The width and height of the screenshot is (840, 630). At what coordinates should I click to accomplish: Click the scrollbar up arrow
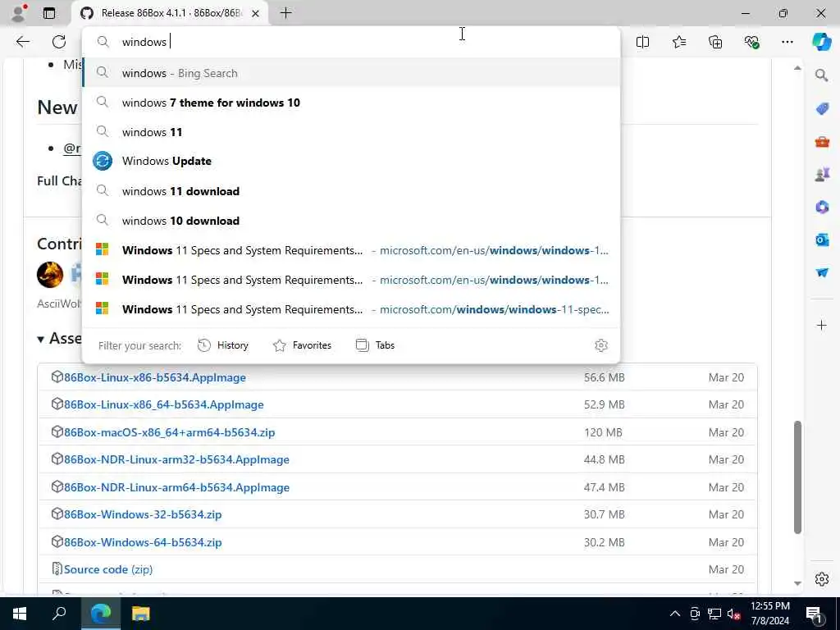(797, 68)
